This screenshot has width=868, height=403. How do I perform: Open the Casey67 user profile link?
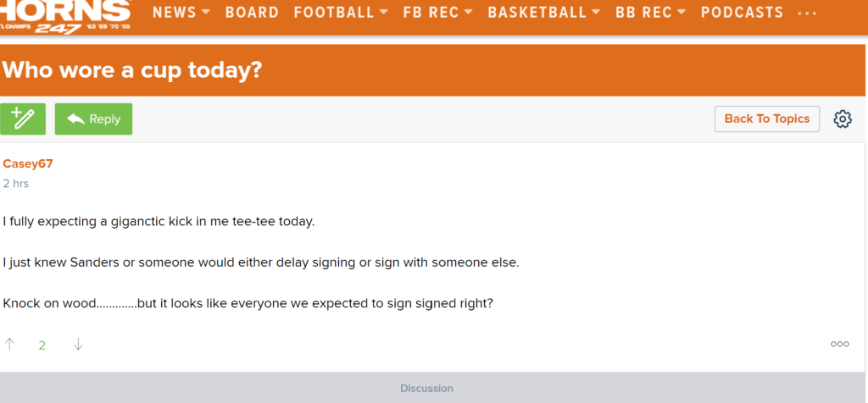[x=28, y=163]
